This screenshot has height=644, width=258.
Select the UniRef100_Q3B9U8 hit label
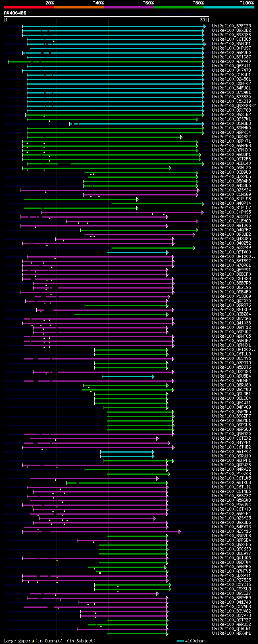(231, 172)
